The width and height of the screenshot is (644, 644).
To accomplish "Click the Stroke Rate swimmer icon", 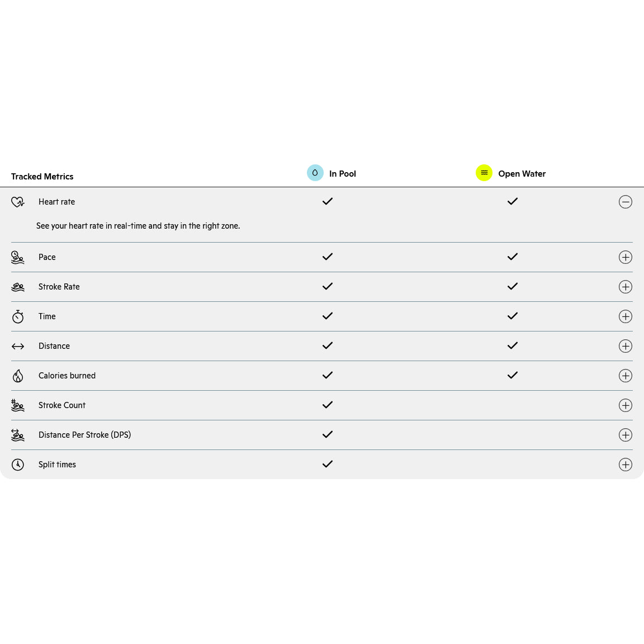I will 18,287.
